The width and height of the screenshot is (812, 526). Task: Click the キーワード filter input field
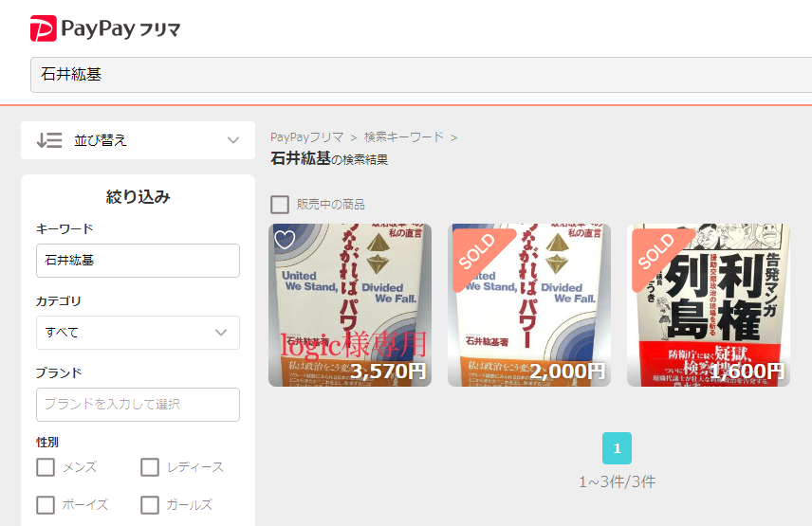point(138,261)
